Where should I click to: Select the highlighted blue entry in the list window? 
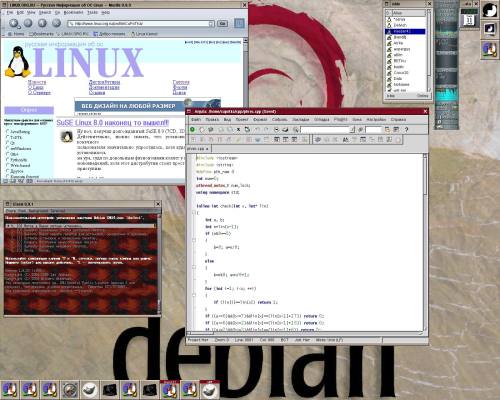(405, 31)
